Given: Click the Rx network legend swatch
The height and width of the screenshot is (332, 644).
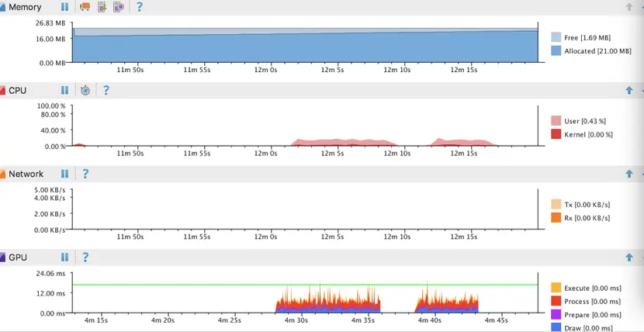Looking at the screenshot, I should [x=556, y=217].
